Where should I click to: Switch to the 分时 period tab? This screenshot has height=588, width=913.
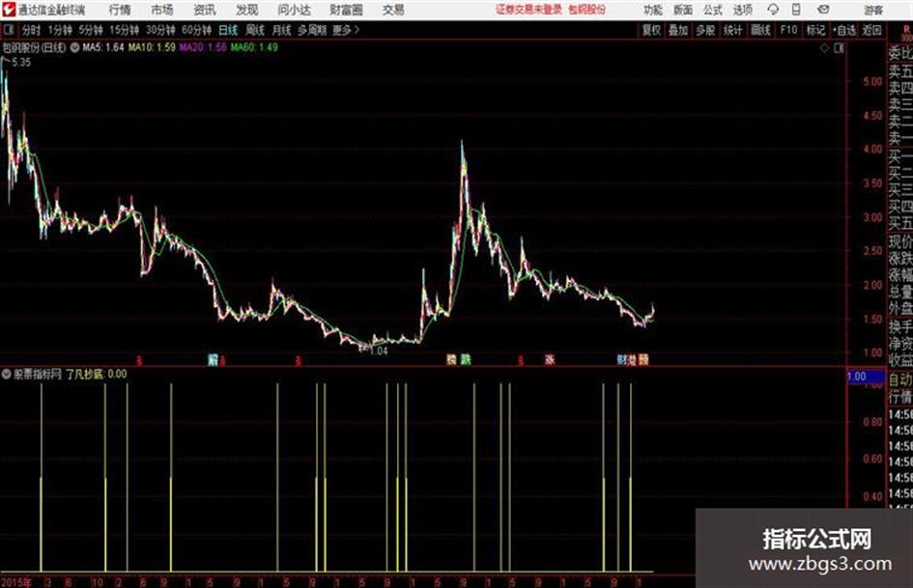point(31,30)
